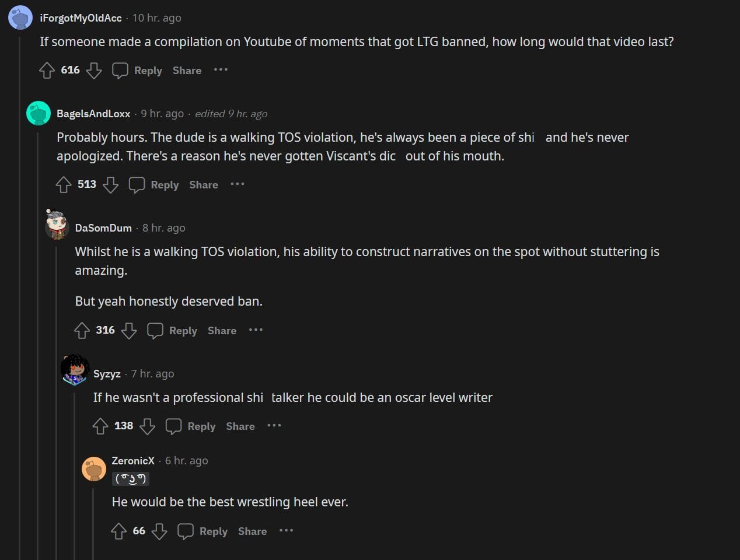
Task: Toggle upvote on DaSomDum's comment
Action: pyautogui.click(x=82, y=330)
